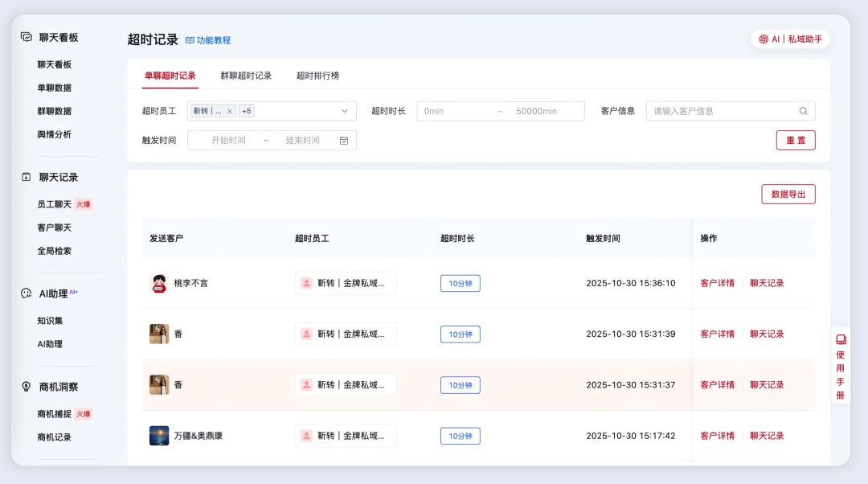Click the 功能教程 tutorial icon next to 超时记录
The height and width of the screenshot is (484, 868).
[x=188, y=38]
